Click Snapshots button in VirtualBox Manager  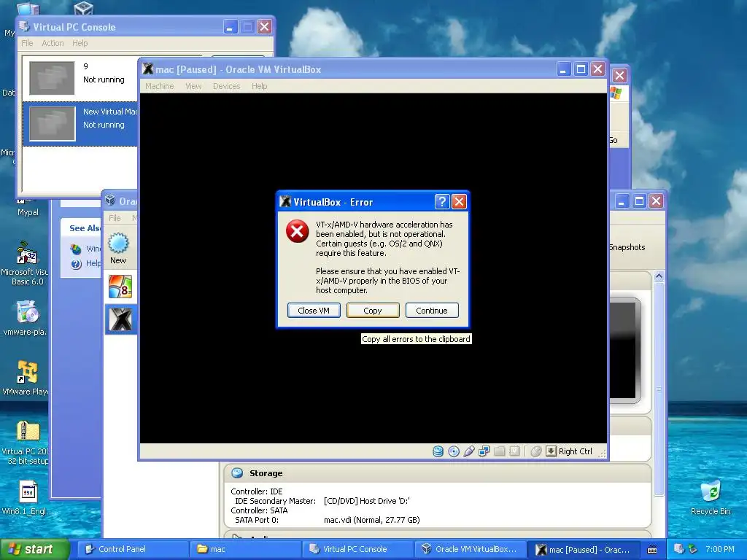627,247
